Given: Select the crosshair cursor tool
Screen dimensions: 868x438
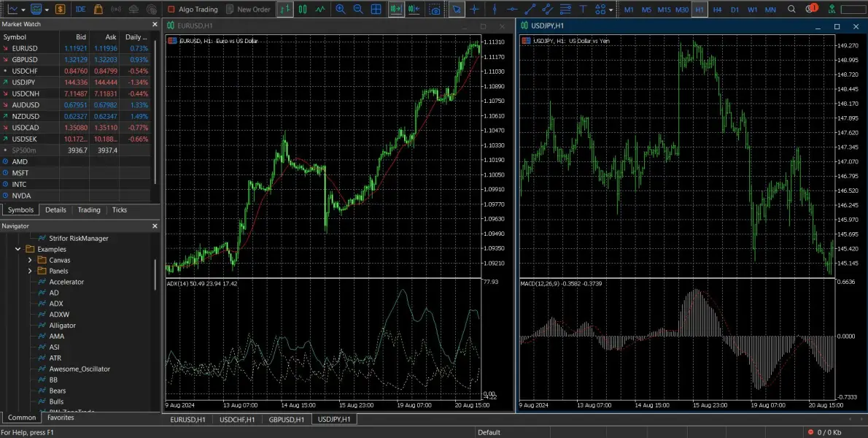Looking at the screenshot, I should pos(475,9).
